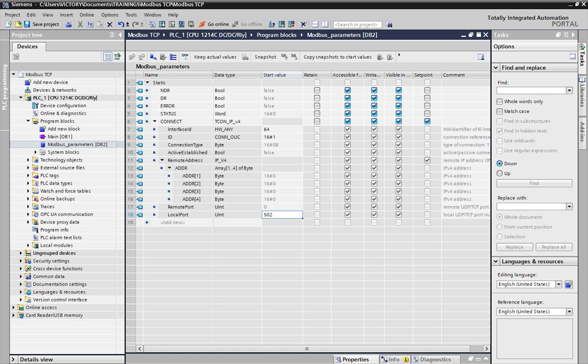Viewport: 588px width, 364px height.
Task: Select Device configuration in project tree
Action: pyautogui.click(x=63, y=105)
